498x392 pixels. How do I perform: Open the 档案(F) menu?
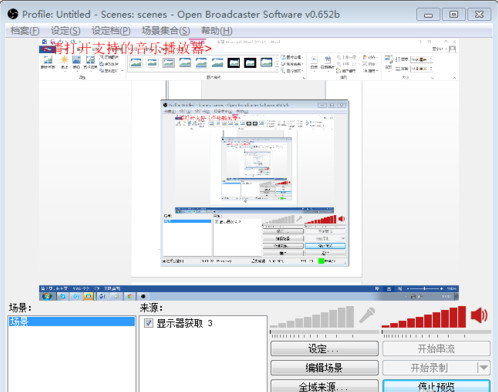point(25,31)
